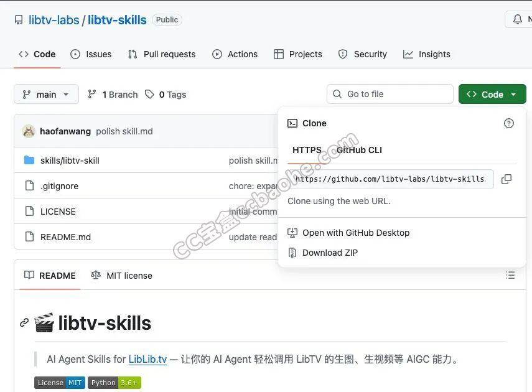The height and width of the screenshot is (392, 532).
Task: Follow the LibLib.tv hyperlink
Action: coord(147,359)
